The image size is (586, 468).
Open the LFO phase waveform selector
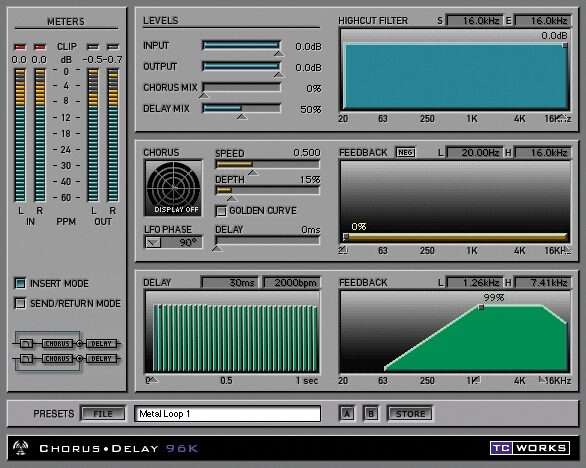tap(153, 243)
